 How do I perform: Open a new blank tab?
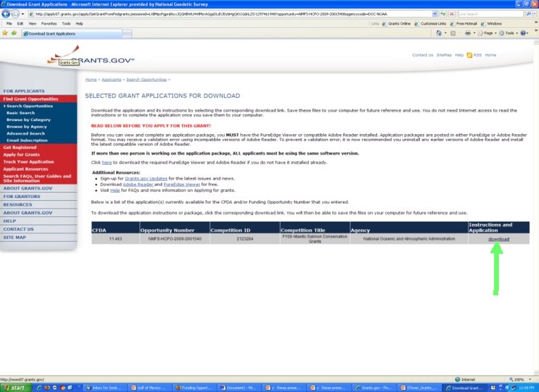tap(127, 34)
